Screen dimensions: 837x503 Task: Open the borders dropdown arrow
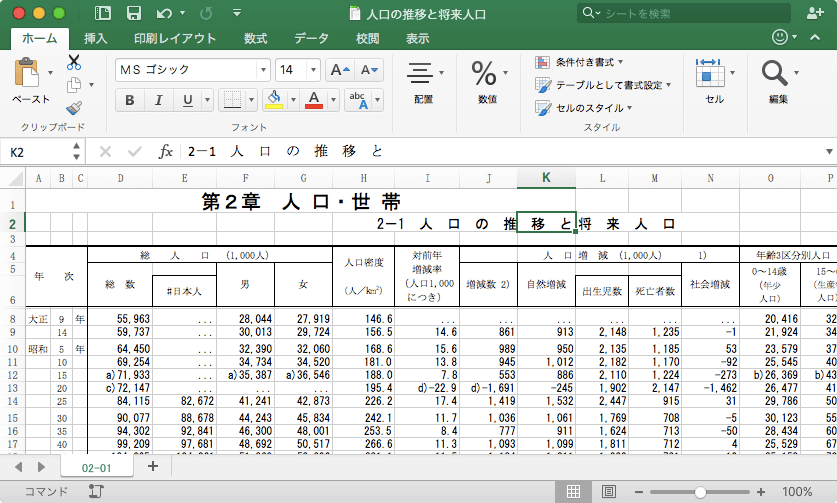tap(251, 100)
